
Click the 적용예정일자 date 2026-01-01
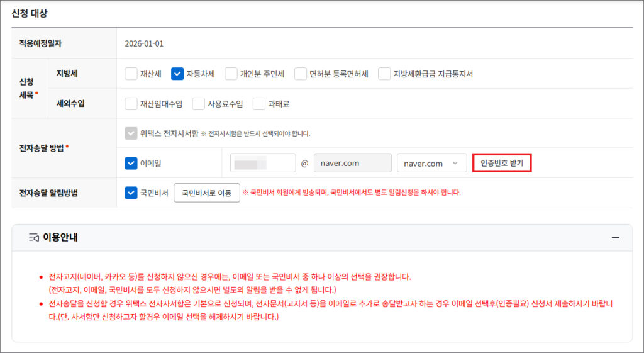tap(144, 43)
